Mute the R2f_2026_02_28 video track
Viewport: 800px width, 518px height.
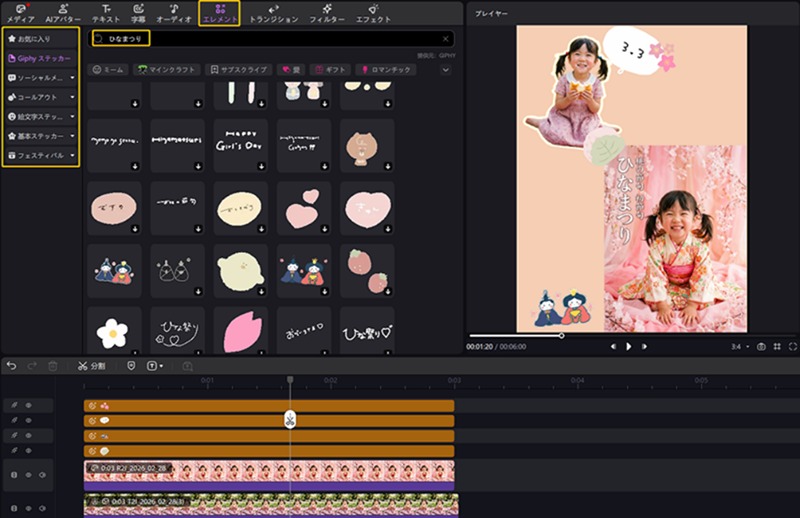click(42, 475)
